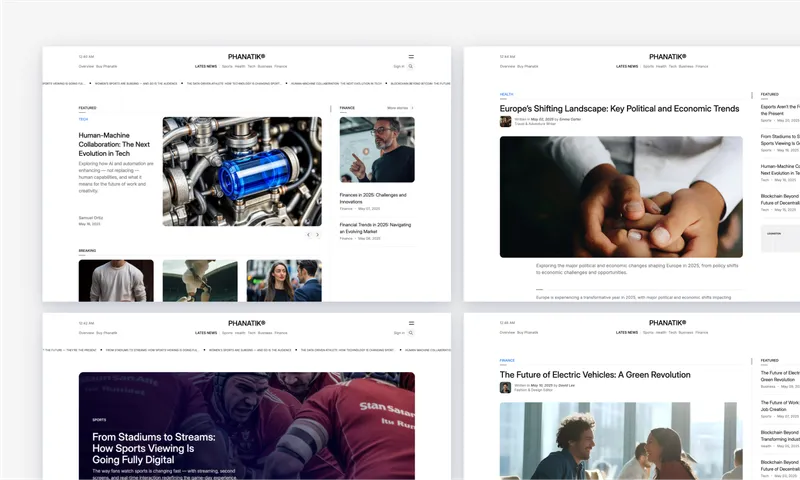800x480 pixels.
Task: Open hamburger menu in bottom-left mockup
Action: pyautogui.click(x=411, y=323)
